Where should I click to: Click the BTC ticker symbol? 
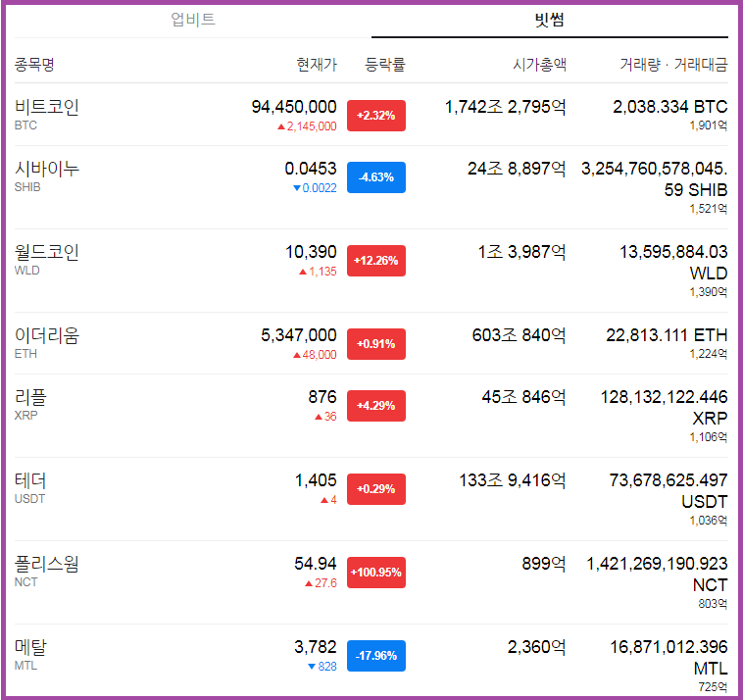click(x=25, y=125)
